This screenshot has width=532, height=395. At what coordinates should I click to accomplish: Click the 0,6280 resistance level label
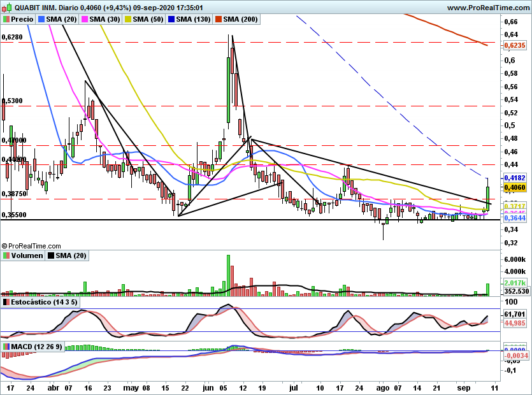tap(12, 38)
